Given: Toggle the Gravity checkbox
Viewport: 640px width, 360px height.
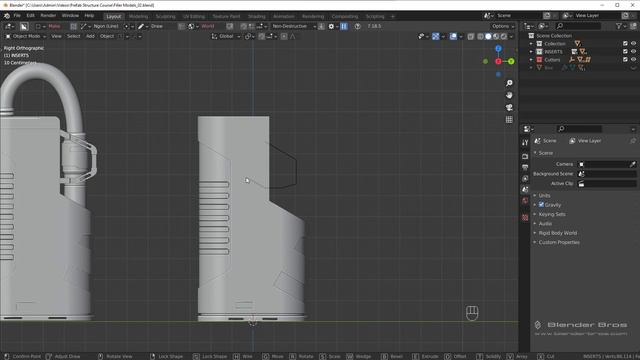Looking at the screenshot, I should [x=541, y=204].
